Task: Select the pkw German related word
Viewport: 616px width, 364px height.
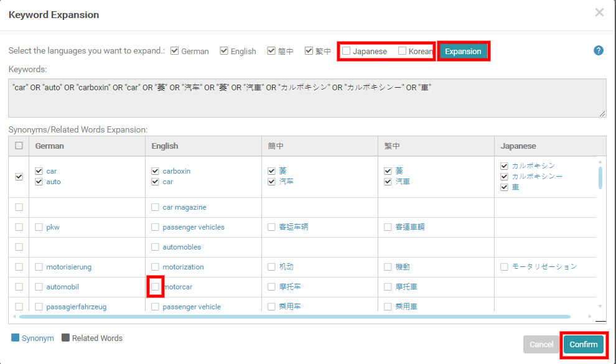Action: tap(39, 227)
